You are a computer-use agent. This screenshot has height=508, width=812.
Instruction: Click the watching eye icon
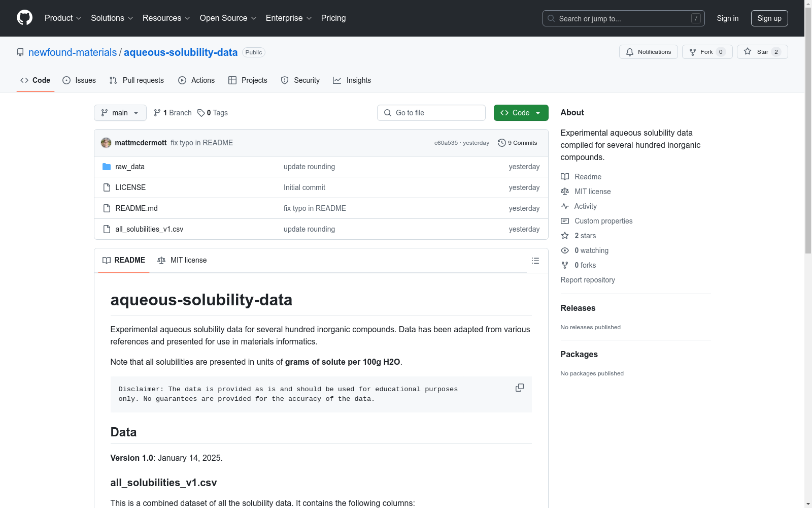click(565, 250)
